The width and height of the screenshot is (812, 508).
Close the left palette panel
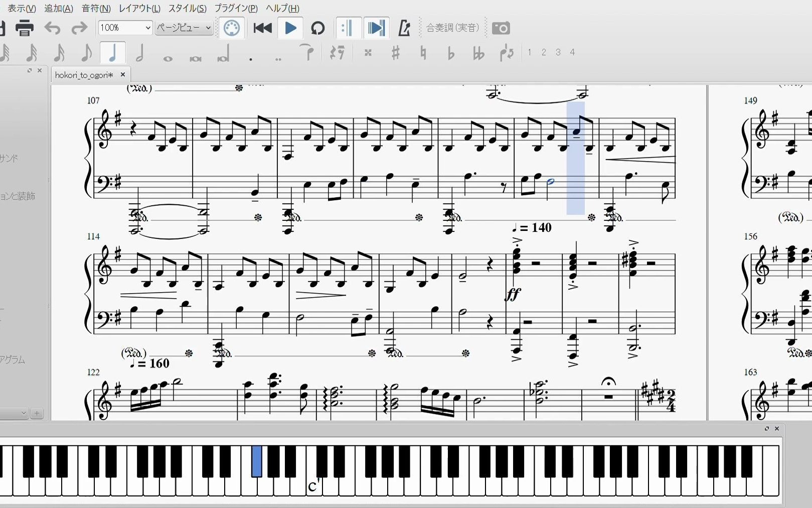pos(40,70)
